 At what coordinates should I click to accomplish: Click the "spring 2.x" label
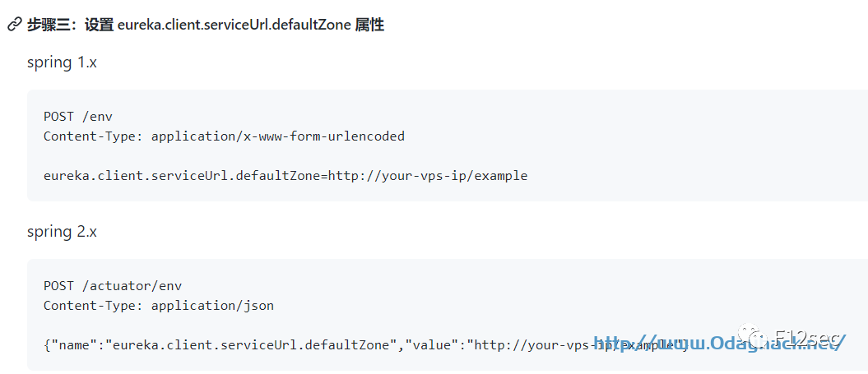62,232
